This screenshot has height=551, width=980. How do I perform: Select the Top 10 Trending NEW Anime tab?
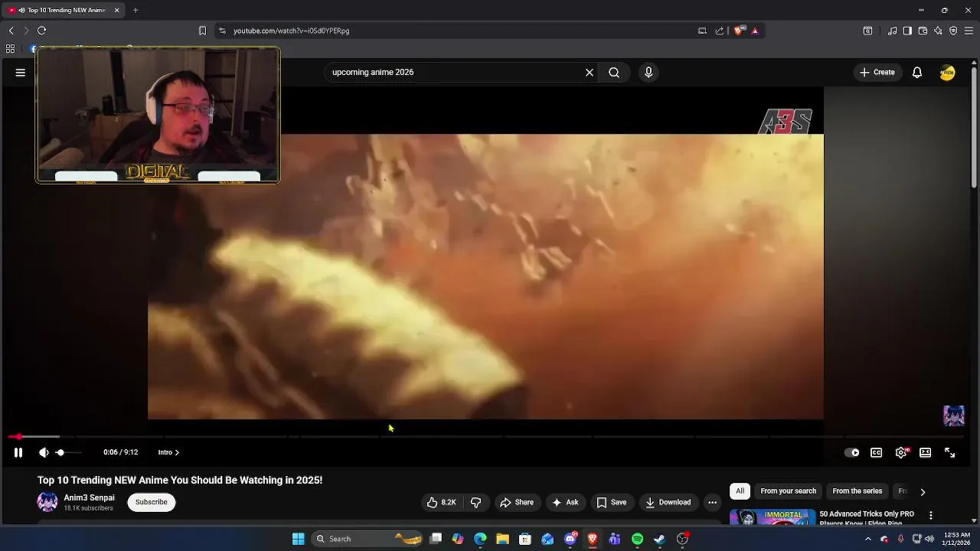tap(64, 10)
